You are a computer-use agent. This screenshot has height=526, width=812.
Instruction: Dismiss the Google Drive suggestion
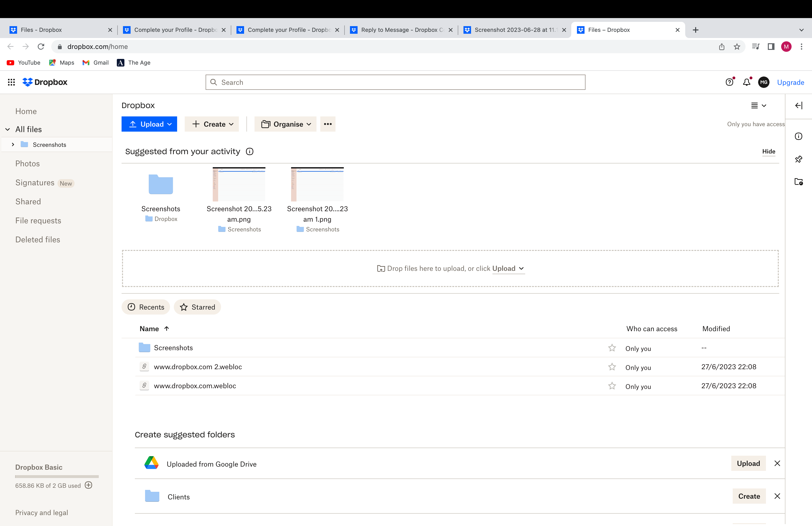click(777, 463)
